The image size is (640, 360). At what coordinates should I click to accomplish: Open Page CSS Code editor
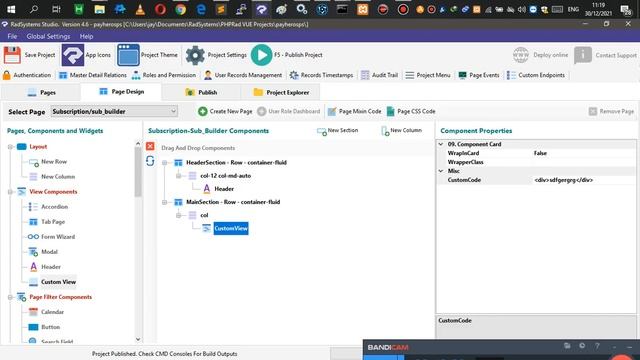pos(411,111)
